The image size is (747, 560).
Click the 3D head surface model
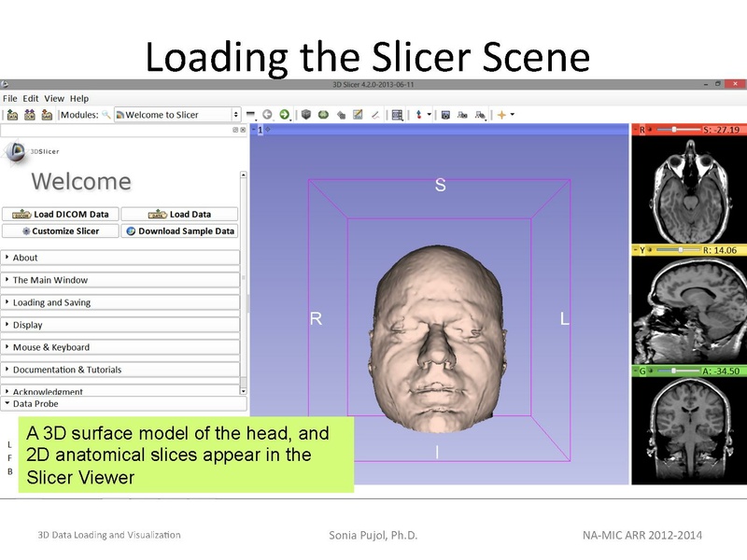pos(438,339)
